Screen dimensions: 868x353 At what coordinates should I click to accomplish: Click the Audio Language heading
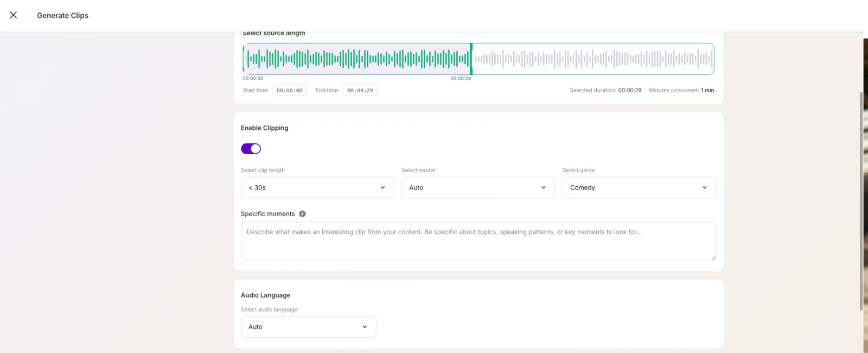click(265, 295)
